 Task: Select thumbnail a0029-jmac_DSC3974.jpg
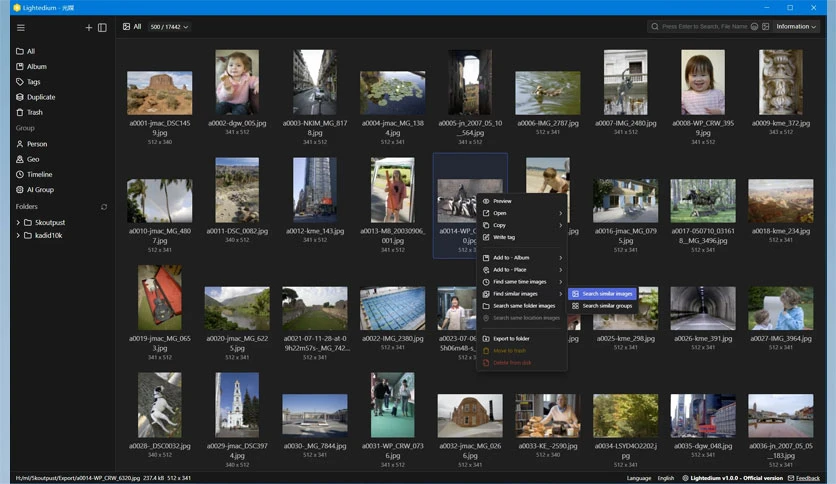coord(237,405)
